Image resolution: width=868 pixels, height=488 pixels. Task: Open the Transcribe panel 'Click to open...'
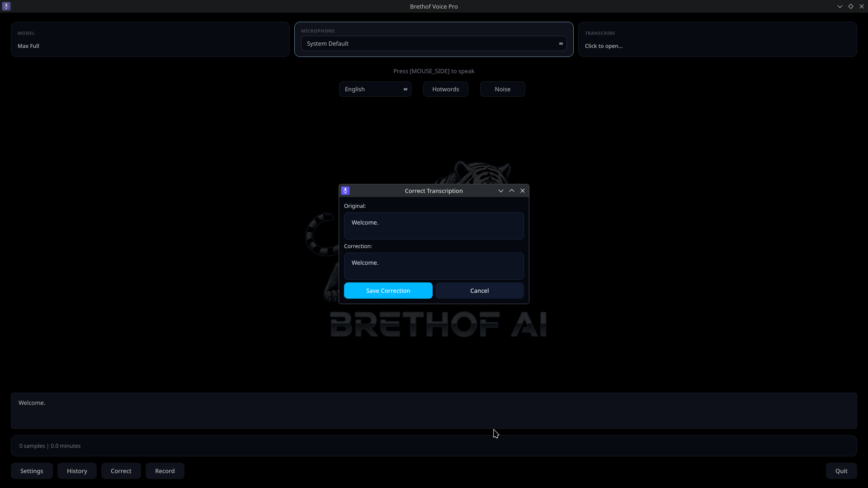tap(717, 39)
